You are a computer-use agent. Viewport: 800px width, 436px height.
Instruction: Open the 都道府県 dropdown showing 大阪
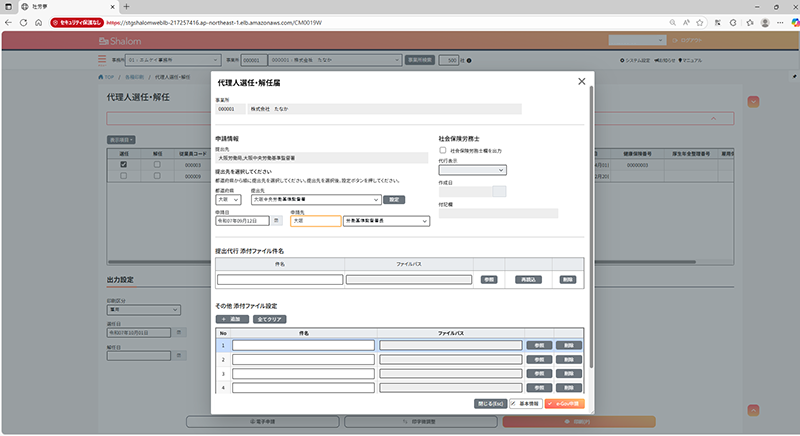pyautogui.click(x=228, y=200)
